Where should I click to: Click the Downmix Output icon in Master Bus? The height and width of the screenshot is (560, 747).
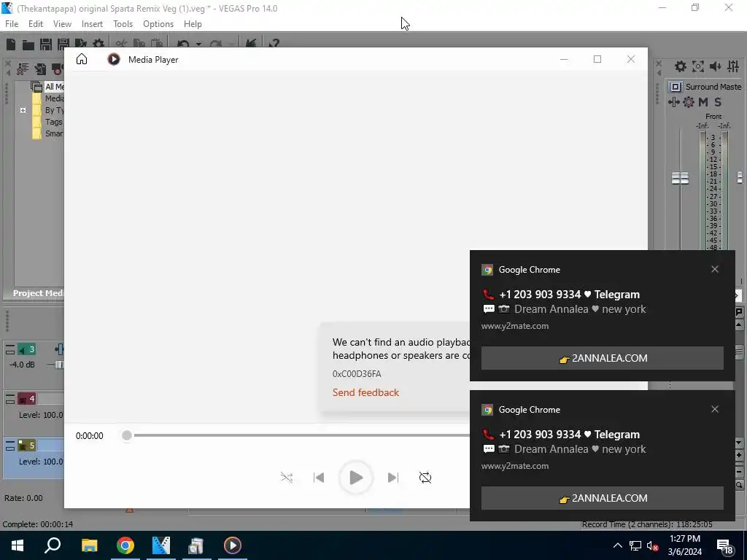point(698,66)
